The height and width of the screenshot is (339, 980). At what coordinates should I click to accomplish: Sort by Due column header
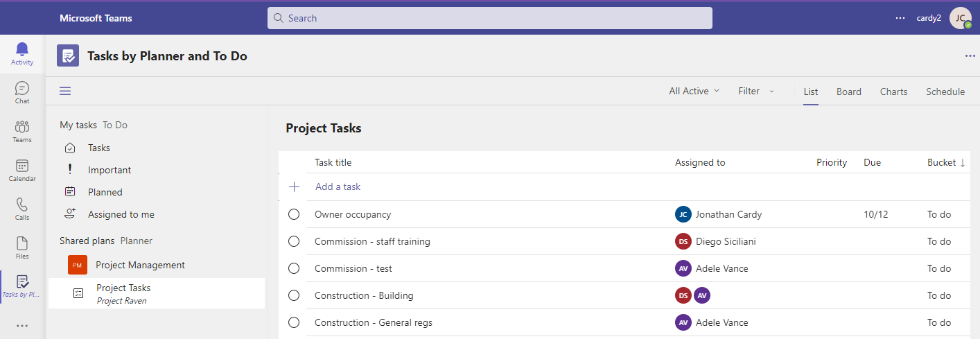pyautogui.click(x=873, y=162)
